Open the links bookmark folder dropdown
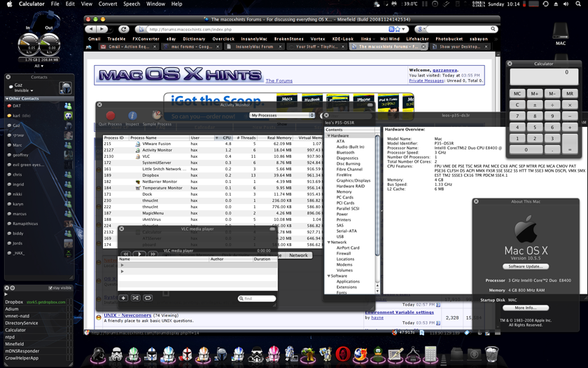Image resolution: width=588 pixels, height=368 pixels. pos(368,39)
